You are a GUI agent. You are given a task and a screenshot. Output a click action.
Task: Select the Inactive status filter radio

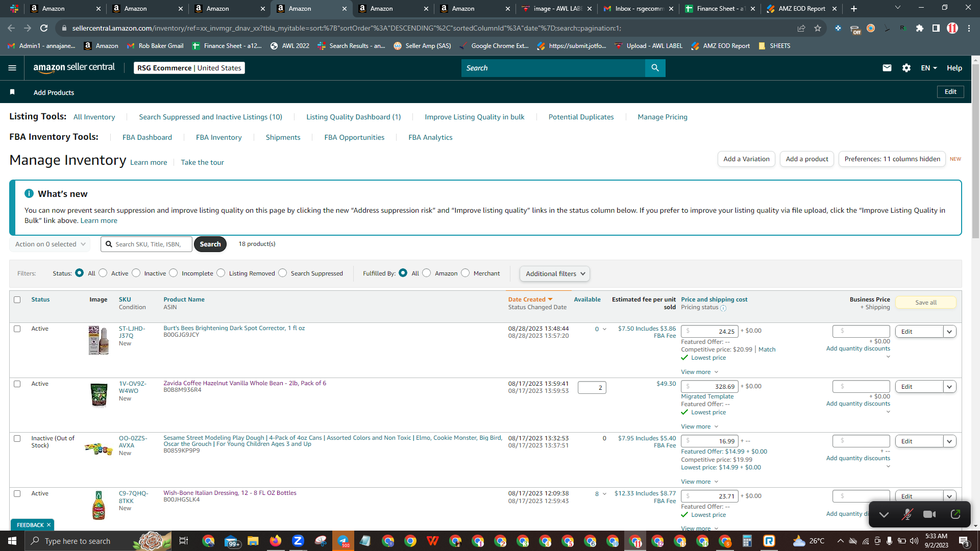pyautogui.click(x=136, y=273)
